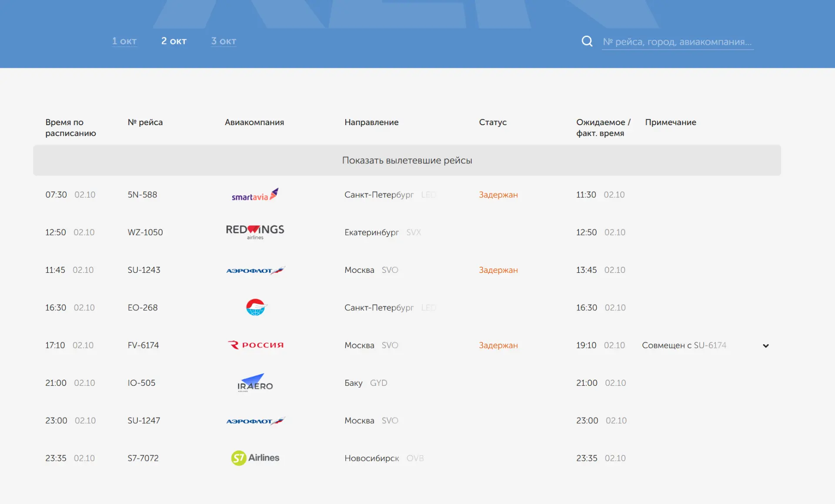Click flight number IO-505

[141, 383]
